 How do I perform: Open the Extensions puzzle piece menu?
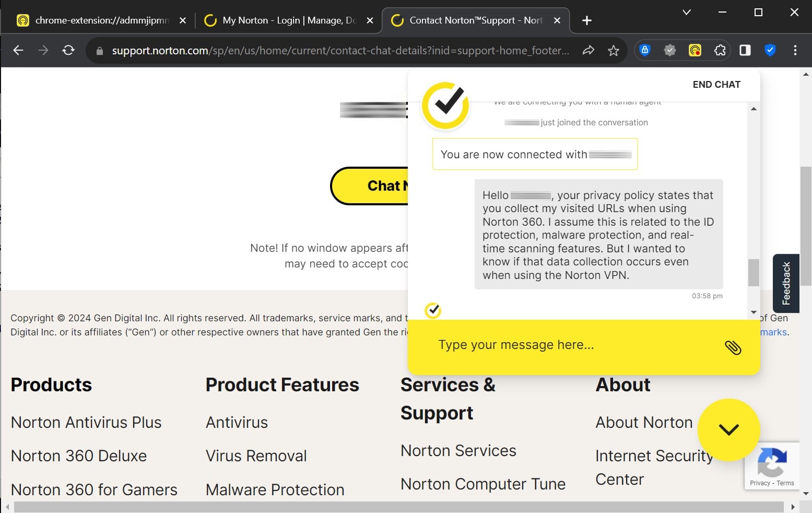[720, 50]
